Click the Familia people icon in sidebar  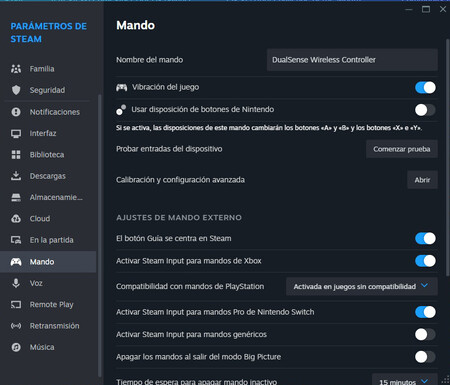click(16, 69)
